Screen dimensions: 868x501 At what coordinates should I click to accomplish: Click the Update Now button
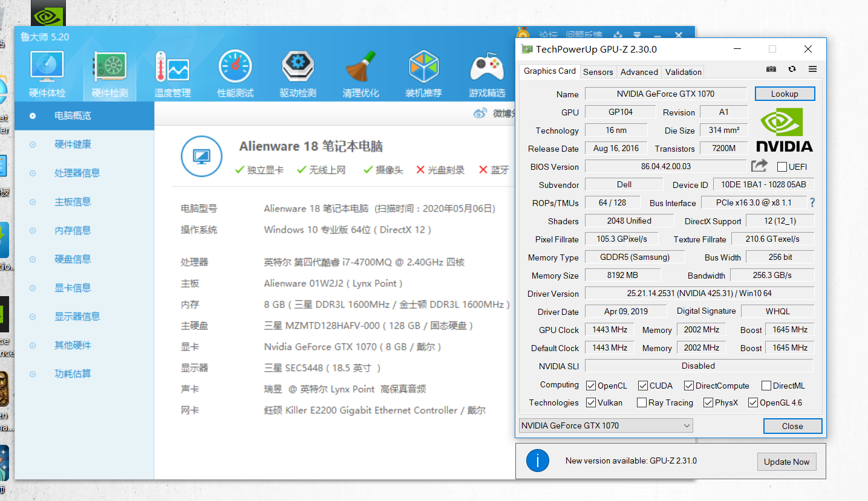coord(786,462)
